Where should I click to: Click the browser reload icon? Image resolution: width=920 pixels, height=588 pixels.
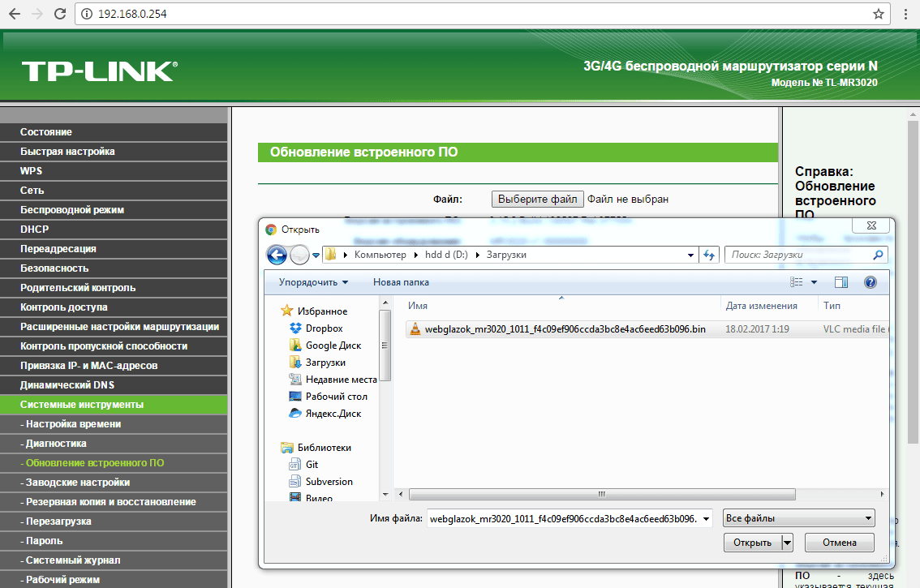click(59, 14)
